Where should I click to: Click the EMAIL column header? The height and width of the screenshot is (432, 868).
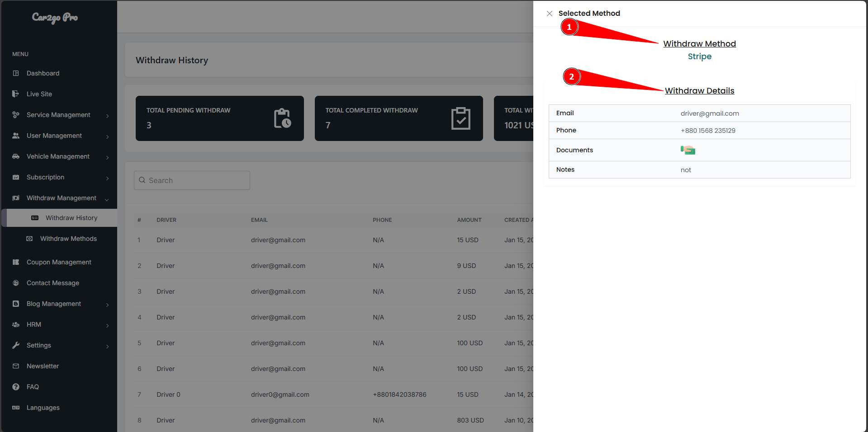[x=259, y=220]
